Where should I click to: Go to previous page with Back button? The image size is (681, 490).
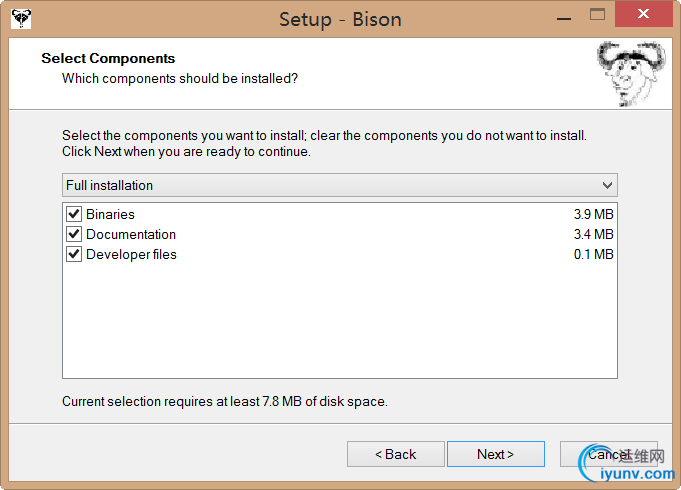coord(396,454)
